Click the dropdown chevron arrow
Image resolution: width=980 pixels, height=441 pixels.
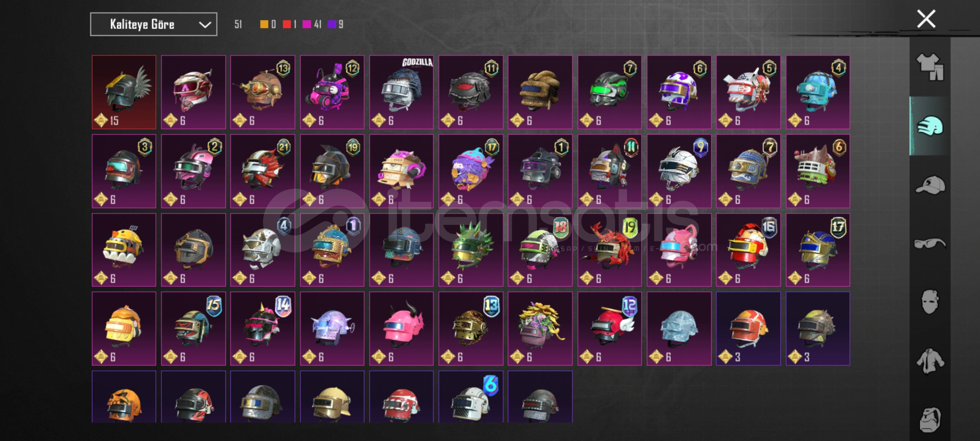205,25
